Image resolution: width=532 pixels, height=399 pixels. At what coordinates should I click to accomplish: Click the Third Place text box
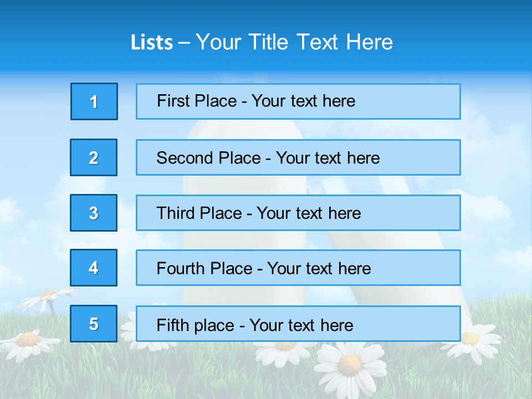[298, 213]
